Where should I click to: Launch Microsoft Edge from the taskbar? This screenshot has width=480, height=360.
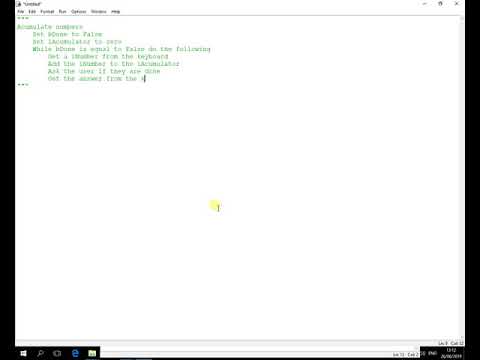[75, 353]
